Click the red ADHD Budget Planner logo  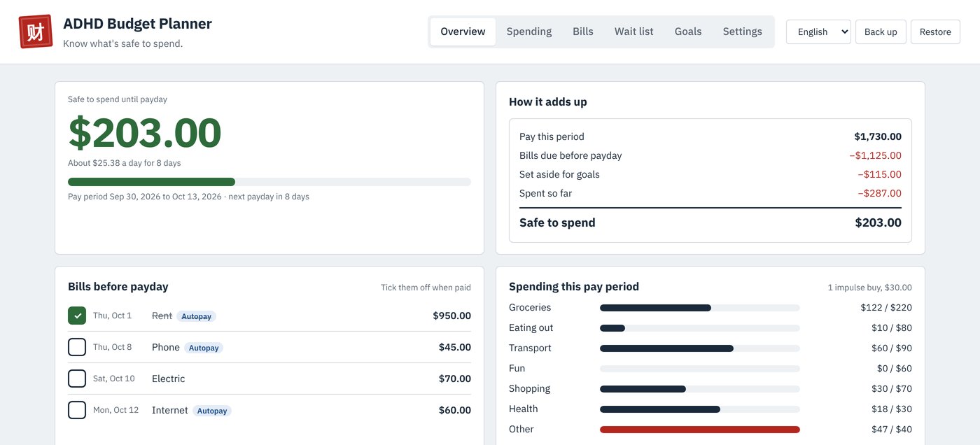[x=36, y=31]
